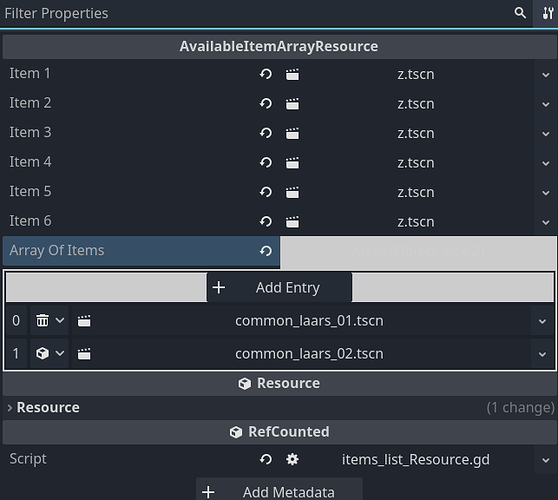Select the common_laars_02.tscn entry value
Screen dimensions: 558x500
(x=309, y=354)
